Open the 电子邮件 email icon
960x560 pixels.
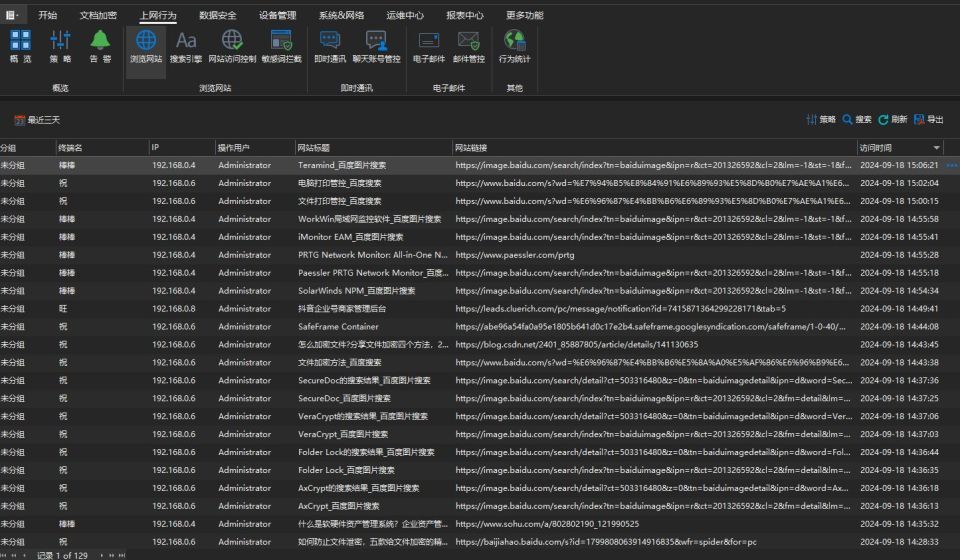pos(429,47)
